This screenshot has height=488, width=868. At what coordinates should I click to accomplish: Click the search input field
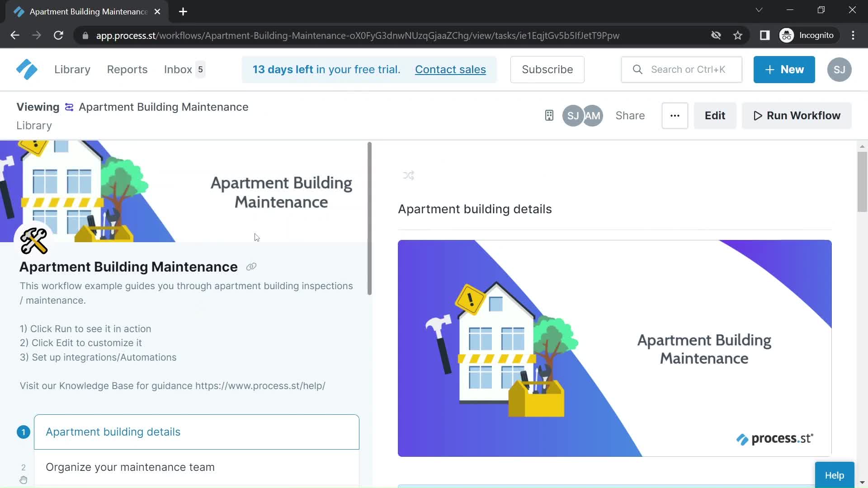pyautogui.click(x=689, y=69)
